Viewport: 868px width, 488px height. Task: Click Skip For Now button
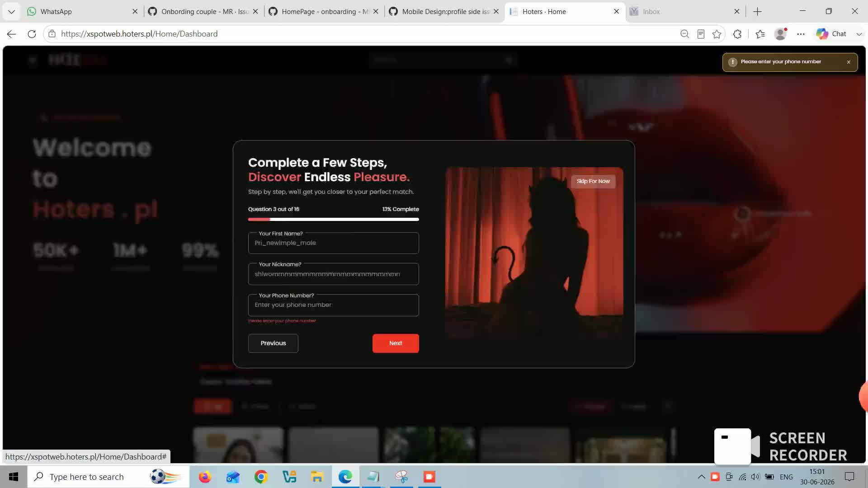[593, 181]
